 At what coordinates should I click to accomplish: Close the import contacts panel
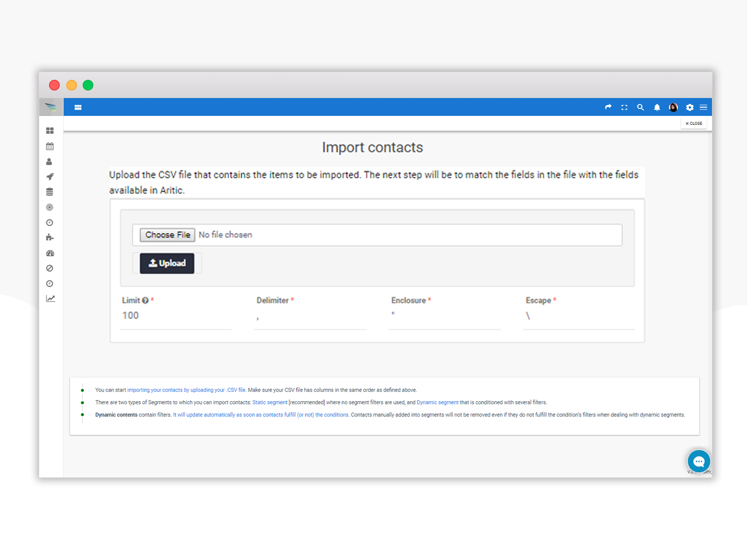click(694, 123)
